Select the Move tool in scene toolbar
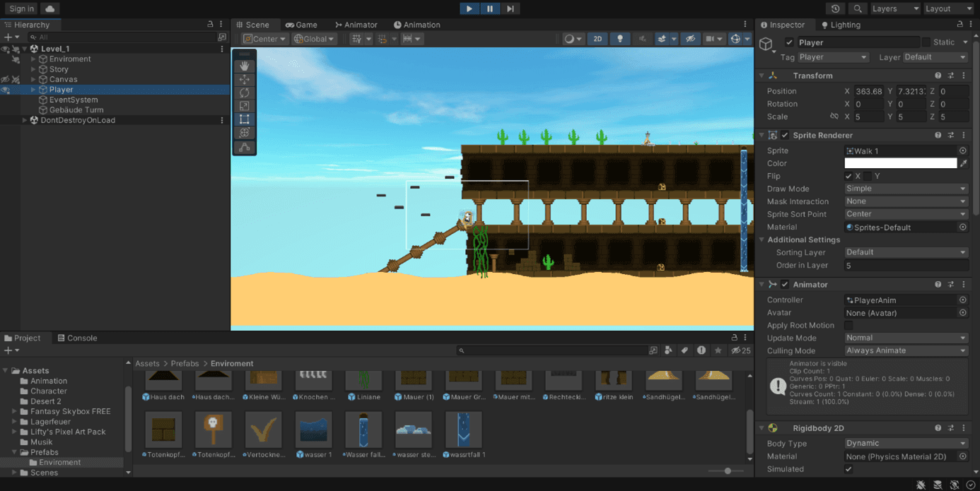Viewport: 980px width, 491px height. (x=245, y=79)
